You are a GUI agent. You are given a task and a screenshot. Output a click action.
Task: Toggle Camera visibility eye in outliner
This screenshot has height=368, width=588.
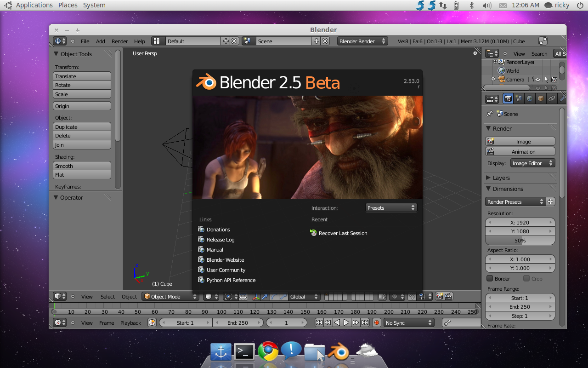click(x=538, y=79)
